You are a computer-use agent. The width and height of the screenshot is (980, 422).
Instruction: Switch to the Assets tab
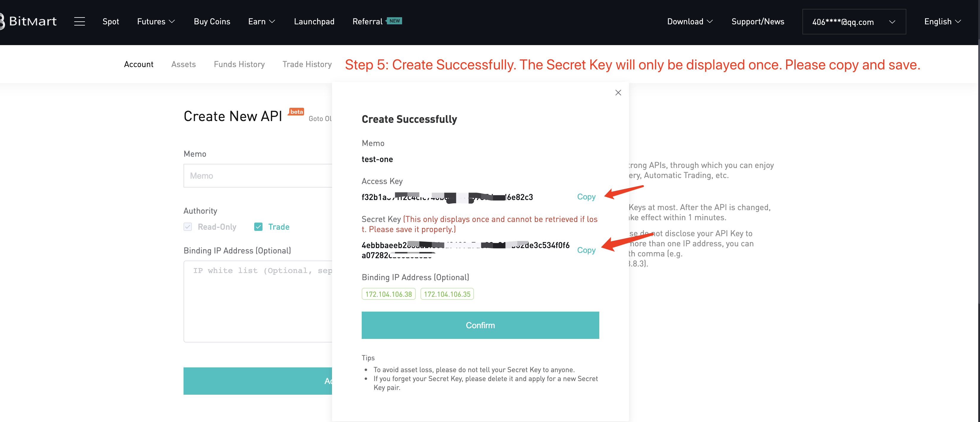tap(183, 64)
